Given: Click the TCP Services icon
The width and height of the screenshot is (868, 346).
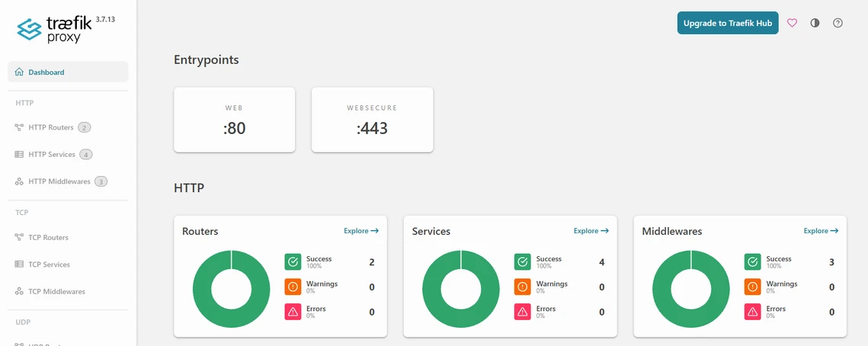Looking at the screenshot, I should 19,264.
